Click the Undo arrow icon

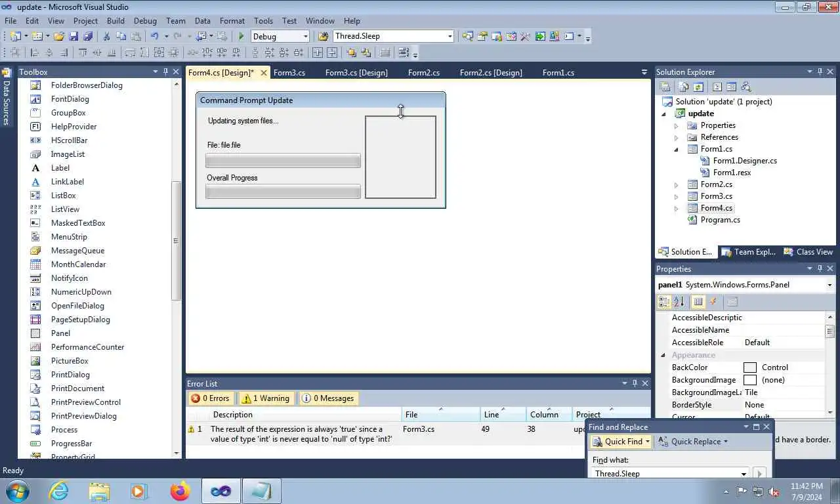tap(154, 36)
